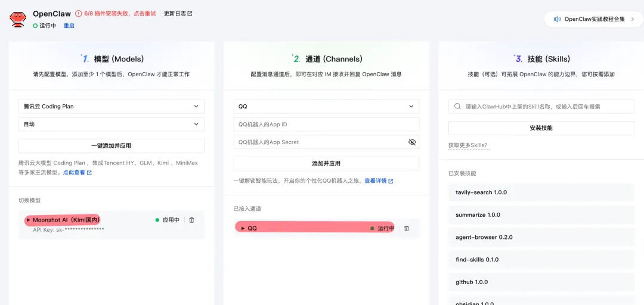Focus the QQ机器人的App Secret field
The width and height of the screenshot is (644, 305).
pyautogui.click(x=326, y=142)
